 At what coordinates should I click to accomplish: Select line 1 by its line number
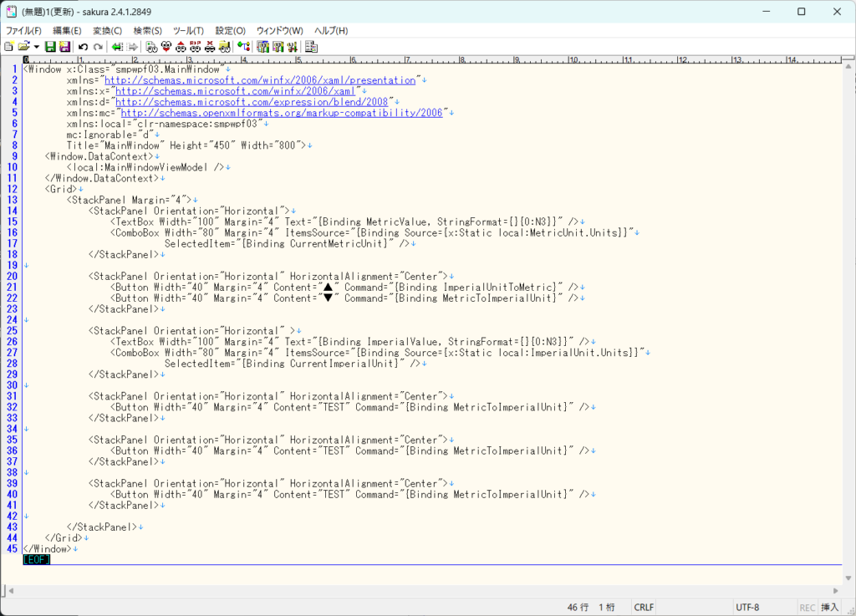pyautogui.click(x=15, y=69)
